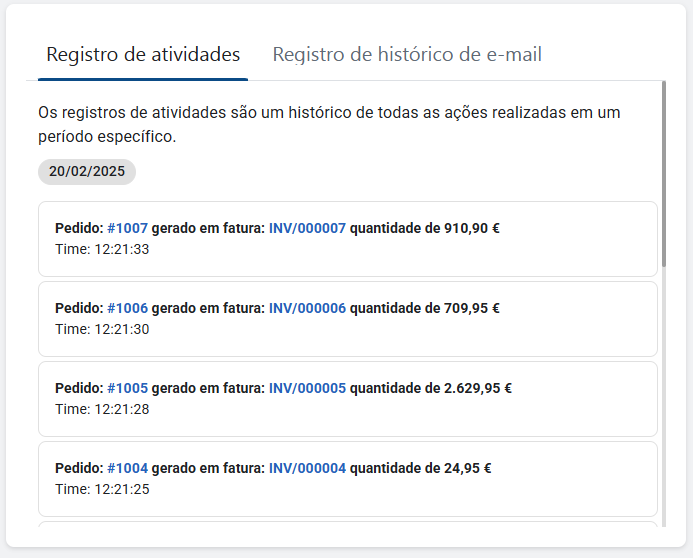Open invoice INV/000004 link
This screenshot has width=693, height=558.
click(x=307, y=468)
